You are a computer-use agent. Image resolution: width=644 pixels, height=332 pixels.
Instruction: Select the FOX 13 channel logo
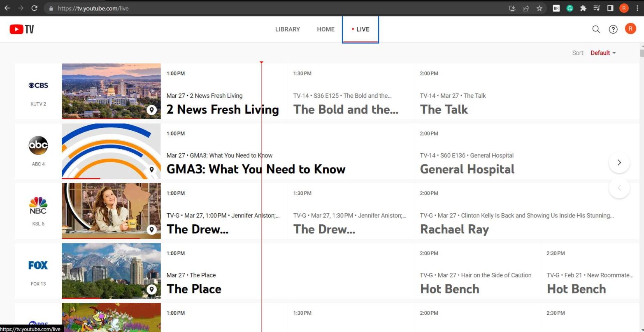[38, 265]
